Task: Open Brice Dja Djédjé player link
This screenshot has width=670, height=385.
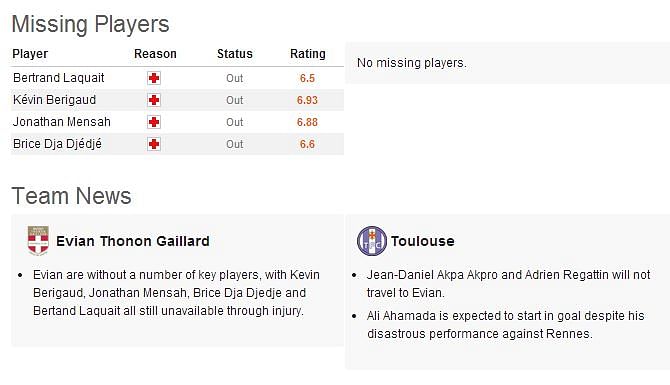Action: tap(57, 144)
